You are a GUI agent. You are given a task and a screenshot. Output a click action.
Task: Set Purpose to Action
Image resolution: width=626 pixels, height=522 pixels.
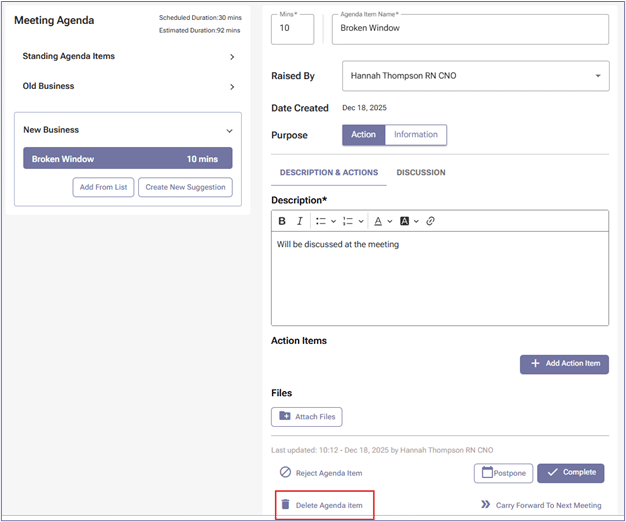(363, 135)
